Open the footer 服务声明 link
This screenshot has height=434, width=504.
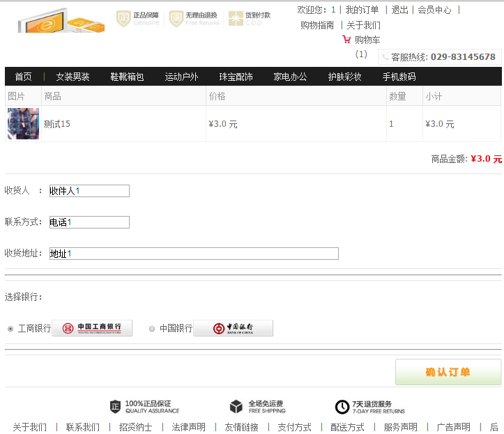click(400, 427)
